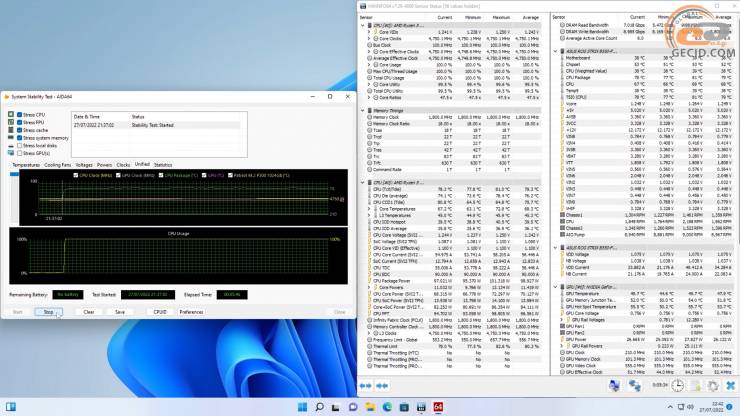This screenshot has height=416, width=740.
Task: Expand Core Usage row in HWiNFO
Action: click(x=369, y=65)
